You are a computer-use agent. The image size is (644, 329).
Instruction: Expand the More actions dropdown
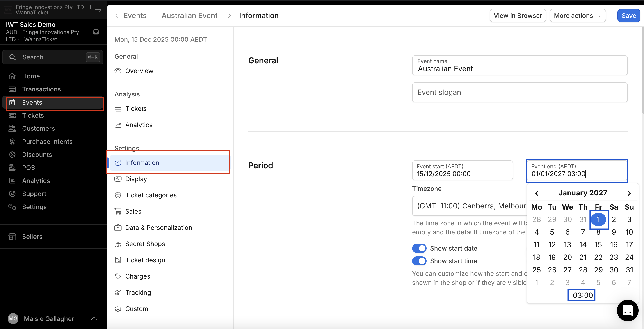coord(578,16)
